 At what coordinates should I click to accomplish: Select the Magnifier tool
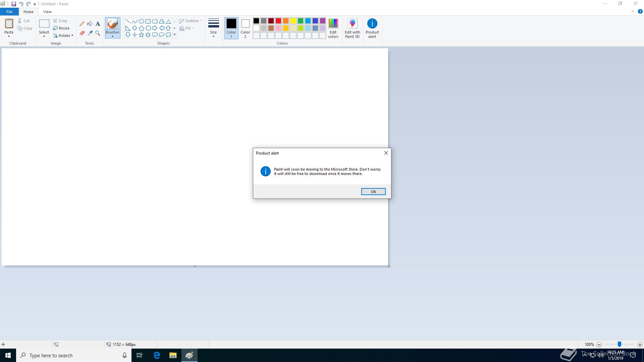coord(98,33)
